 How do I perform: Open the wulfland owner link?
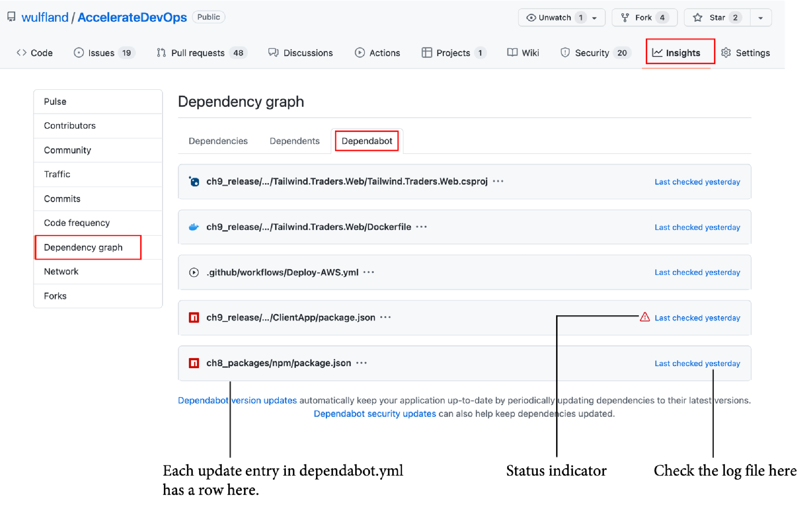click(45, 17)
